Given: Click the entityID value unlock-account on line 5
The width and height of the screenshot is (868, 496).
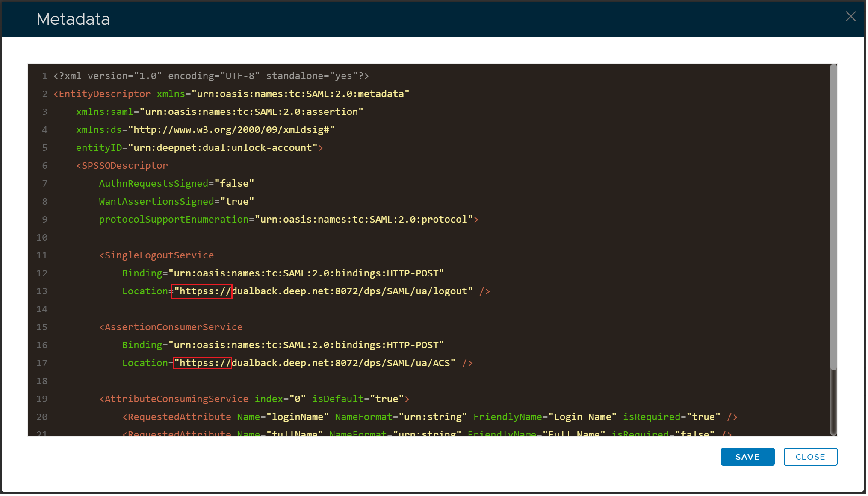Looking at the screenshot, I should click(x=272, y=147).
